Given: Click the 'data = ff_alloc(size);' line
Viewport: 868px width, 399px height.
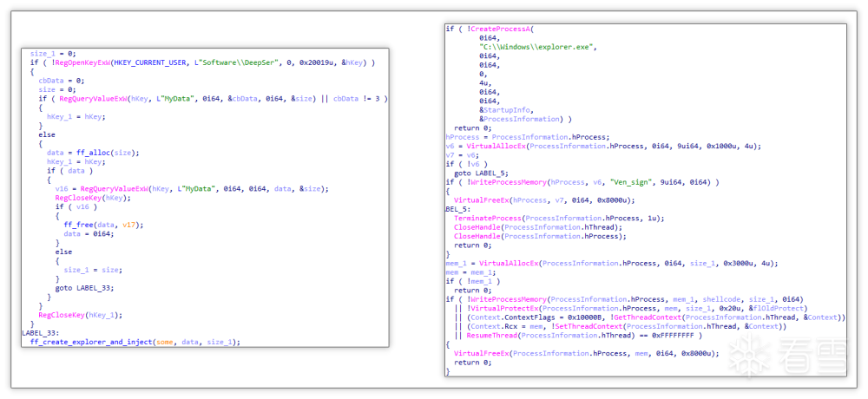Looking at the screenshot, I should (94, 153).
